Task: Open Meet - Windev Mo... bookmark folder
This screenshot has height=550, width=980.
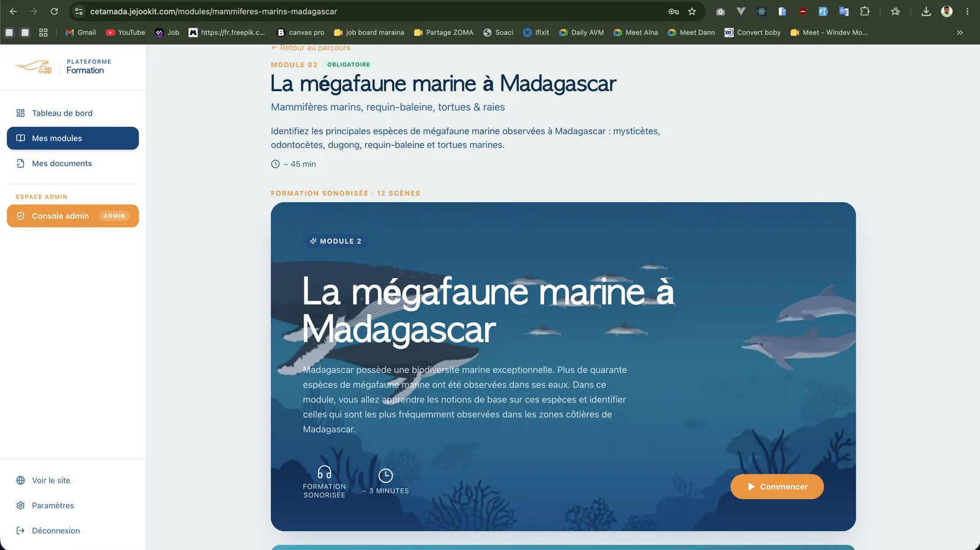Action: [x=829, y=32]
